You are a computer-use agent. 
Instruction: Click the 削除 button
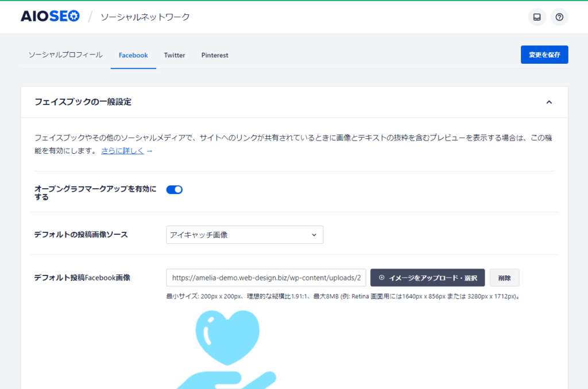point(504,278)
